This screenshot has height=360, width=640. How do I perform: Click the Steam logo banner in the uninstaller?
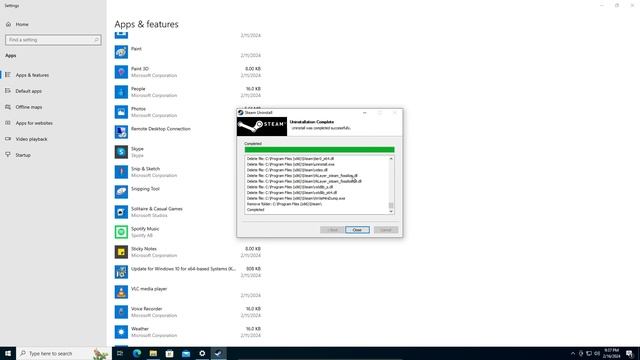(262, 127)
